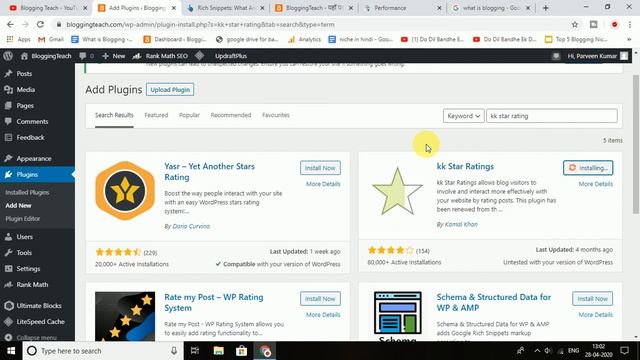The image size is (640, 360).
Task: Open the Keyword search type dropdown
Action: (x=464, y=116)
